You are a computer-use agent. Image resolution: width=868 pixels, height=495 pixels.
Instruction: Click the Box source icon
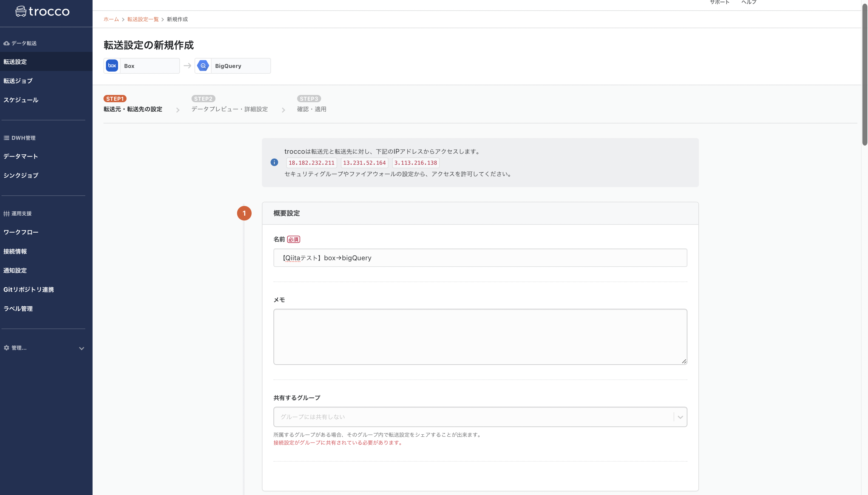[x=112, y=66]
